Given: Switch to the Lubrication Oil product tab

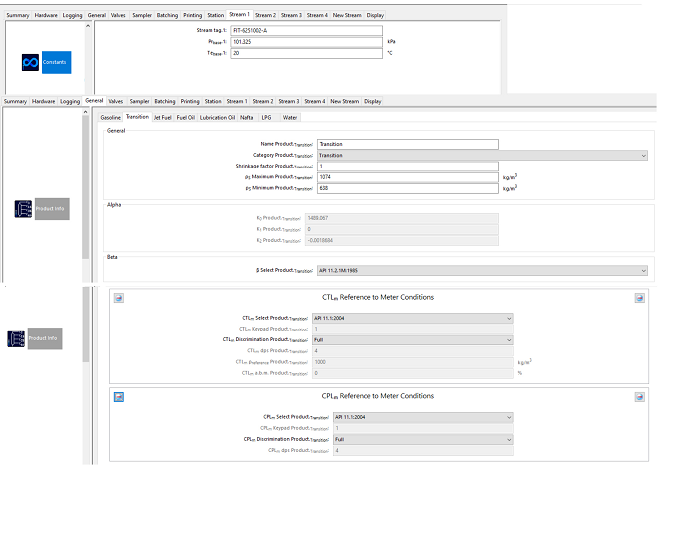Looking at the screenshot, I should coord(217,118).
